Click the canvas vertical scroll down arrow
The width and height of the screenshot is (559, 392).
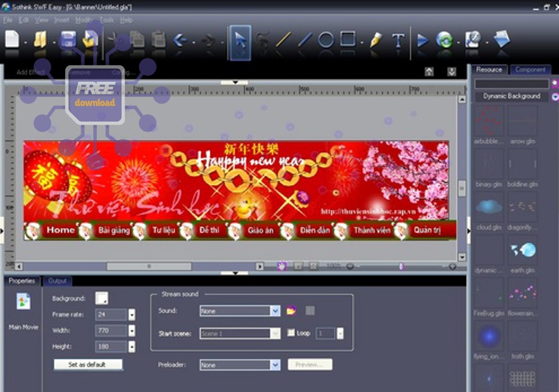(x=462, y=257)
